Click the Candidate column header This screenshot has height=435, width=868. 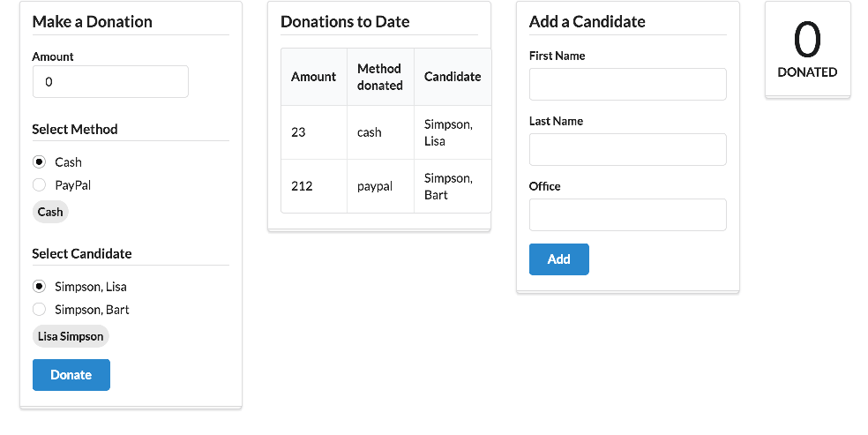point(453,77)
